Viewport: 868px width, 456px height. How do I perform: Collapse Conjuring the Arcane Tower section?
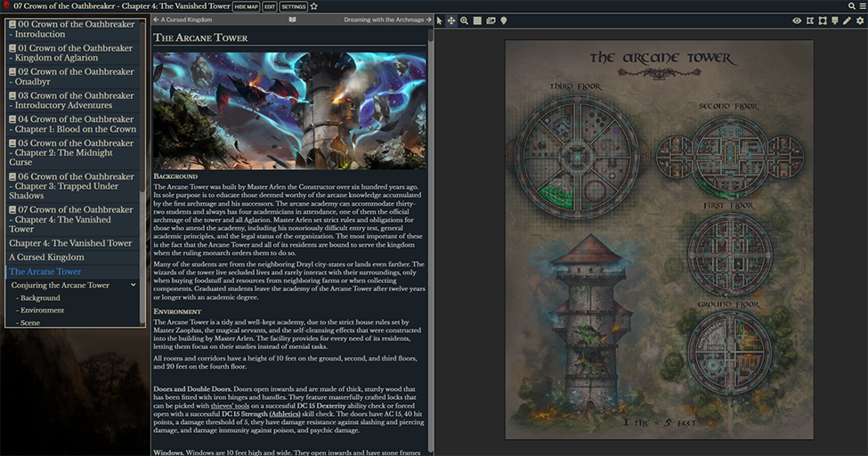[x=133, y=285]
